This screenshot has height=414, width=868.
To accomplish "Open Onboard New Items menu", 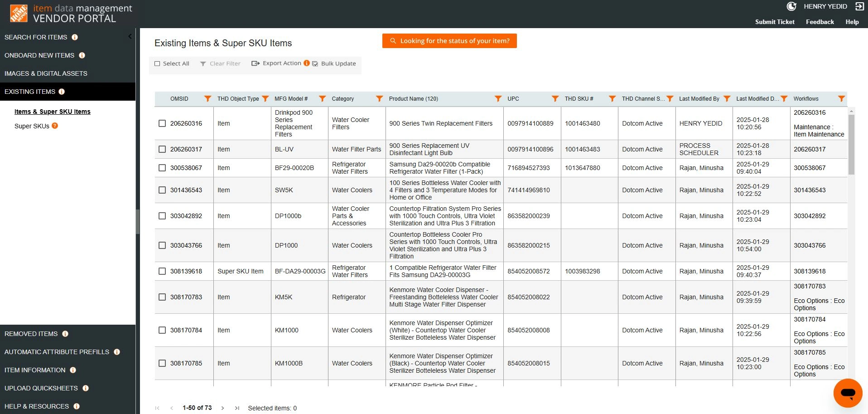I will click(39, 55).
